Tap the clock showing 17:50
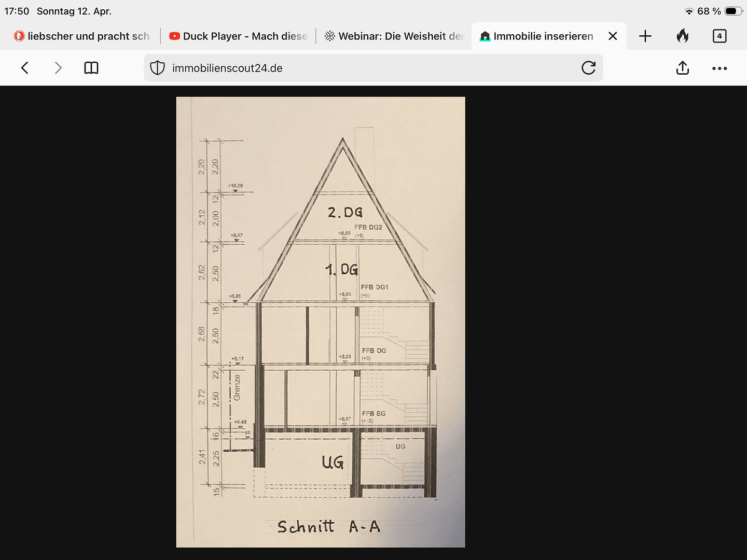Viewport: 747px width, 560px height. point(17,10)
